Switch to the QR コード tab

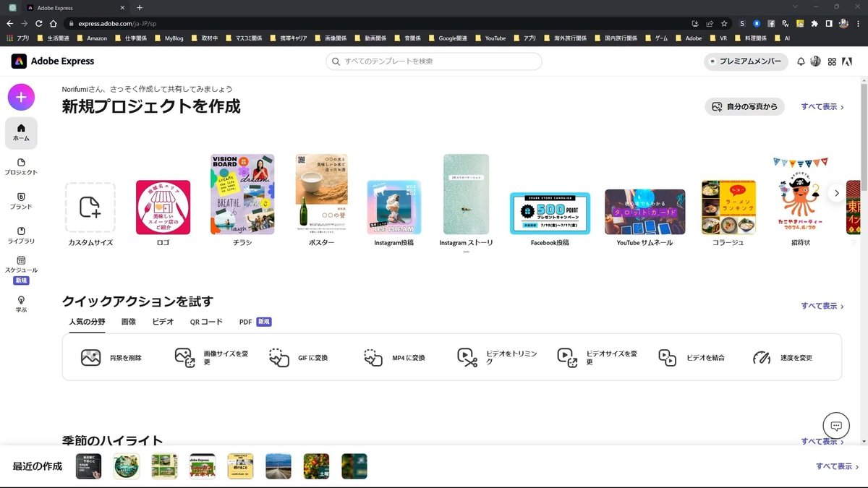pos(206,322)
